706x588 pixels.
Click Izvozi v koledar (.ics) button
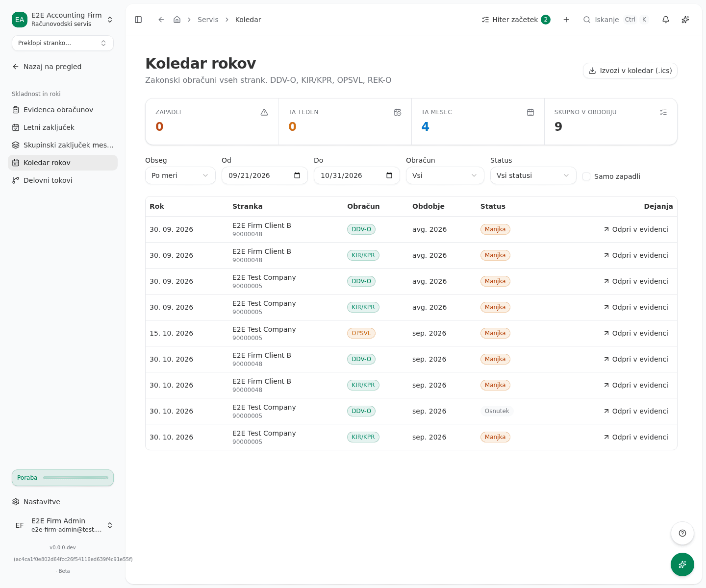pos(630,71)
